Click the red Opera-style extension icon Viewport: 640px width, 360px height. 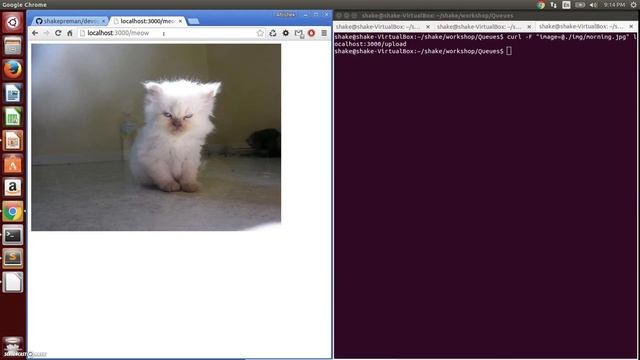[311, 33]
